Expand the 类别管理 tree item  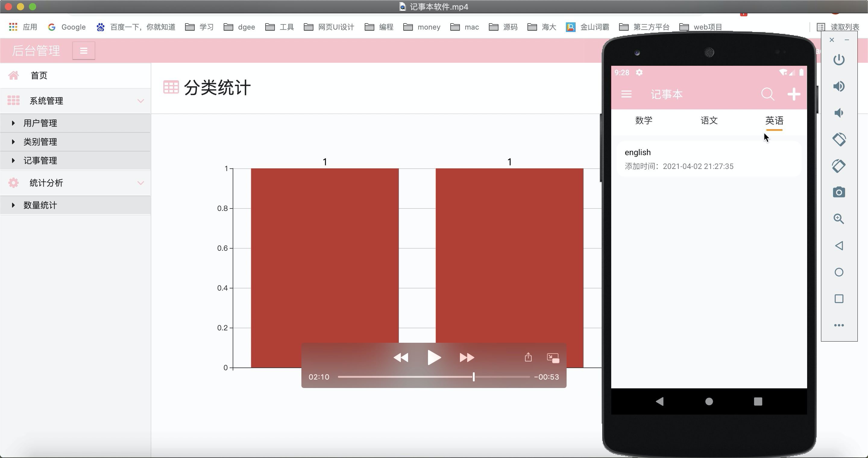(75, 142)
